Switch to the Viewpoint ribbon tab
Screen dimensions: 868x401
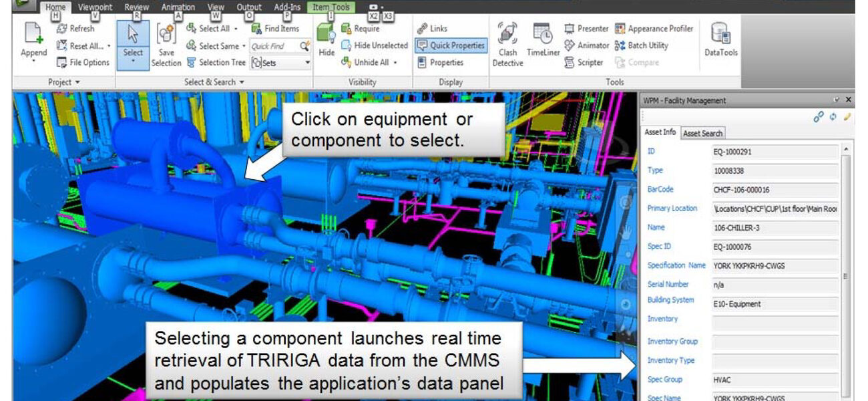(x=95, y=7)
